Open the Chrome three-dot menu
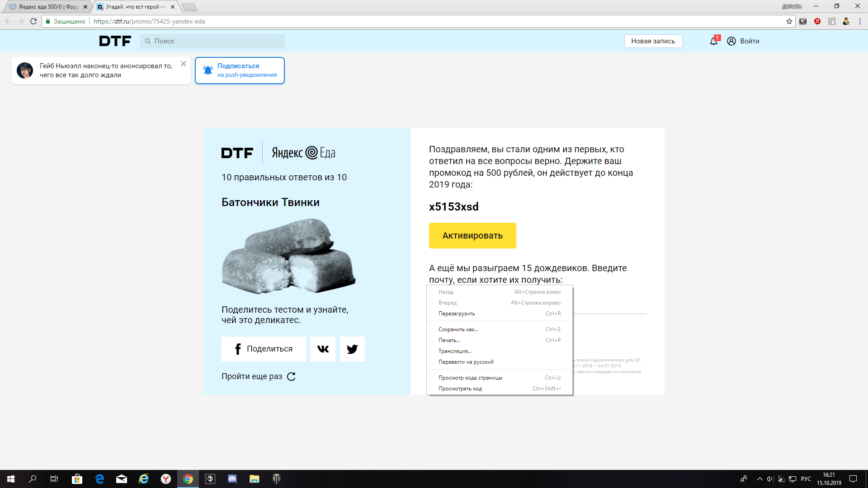The image size is (868, 488). pyautogui.click(x=860, y=21)
